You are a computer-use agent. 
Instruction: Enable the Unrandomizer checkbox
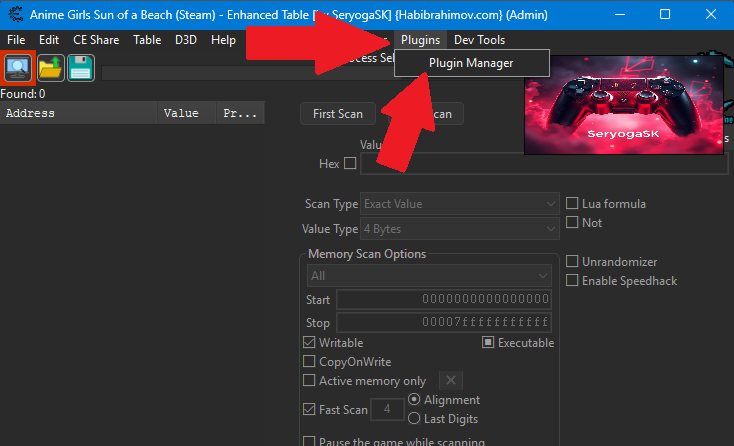coord(572,261)
